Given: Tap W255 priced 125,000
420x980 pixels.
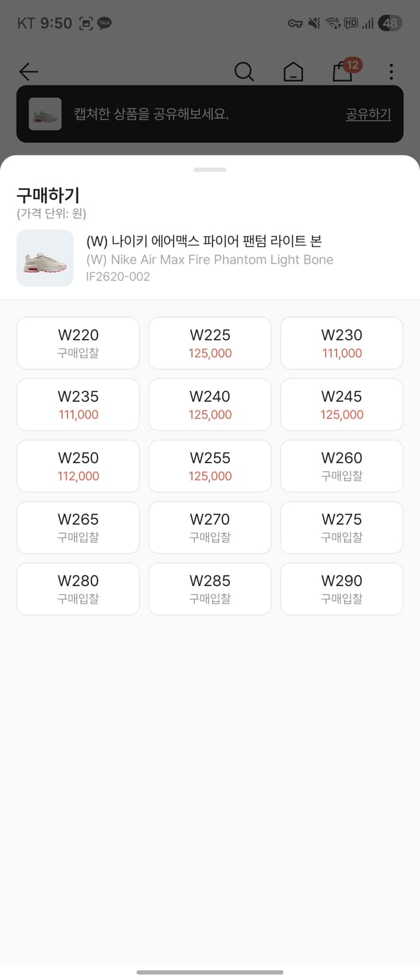Looking at the screenshot, I should (210, 466).
